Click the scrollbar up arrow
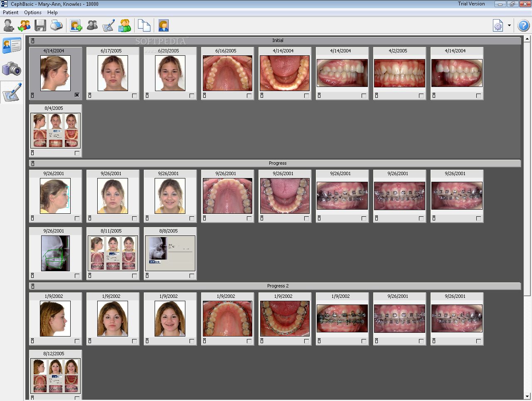The image size is (532, 401). pos(527,39)
